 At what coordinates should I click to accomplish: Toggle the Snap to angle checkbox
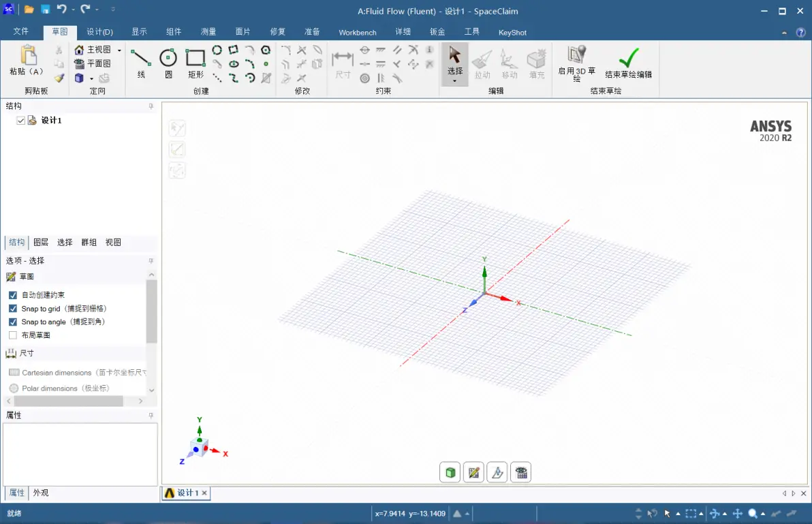[x=13, y=322]
